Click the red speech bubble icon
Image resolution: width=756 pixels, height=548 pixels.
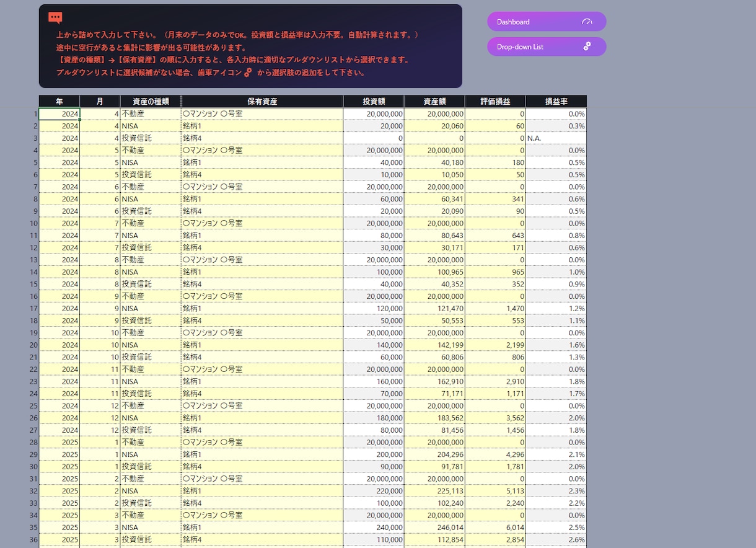(x=55, y=18)
